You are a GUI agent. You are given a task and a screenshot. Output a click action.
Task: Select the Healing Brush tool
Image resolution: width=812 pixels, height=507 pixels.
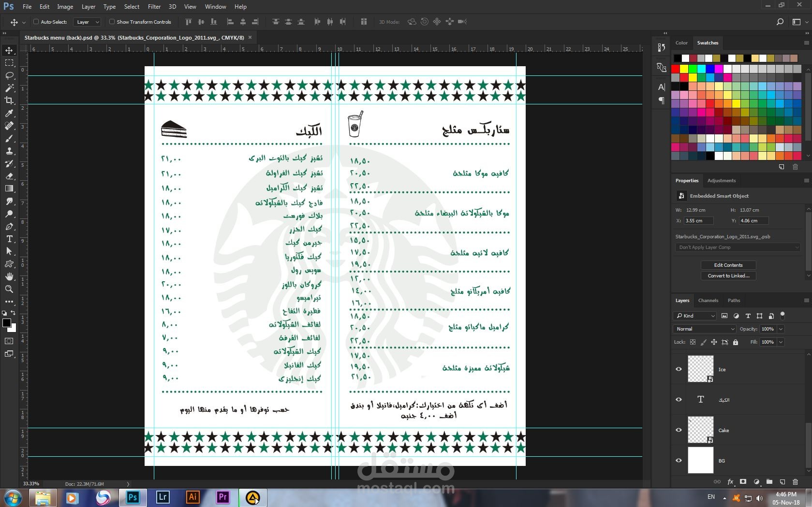(x=9, y=126)
